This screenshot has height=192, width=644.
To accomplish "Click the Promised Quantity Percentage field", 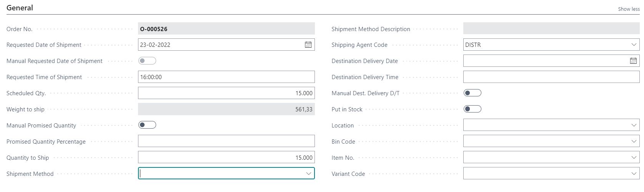I will coord(226,141).
